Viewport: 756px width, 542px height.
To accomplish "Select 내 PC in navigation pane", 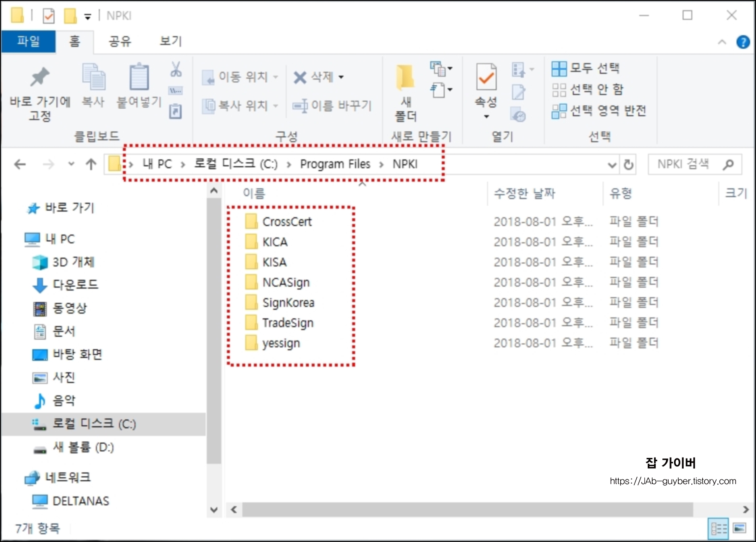I will (50, 239).
